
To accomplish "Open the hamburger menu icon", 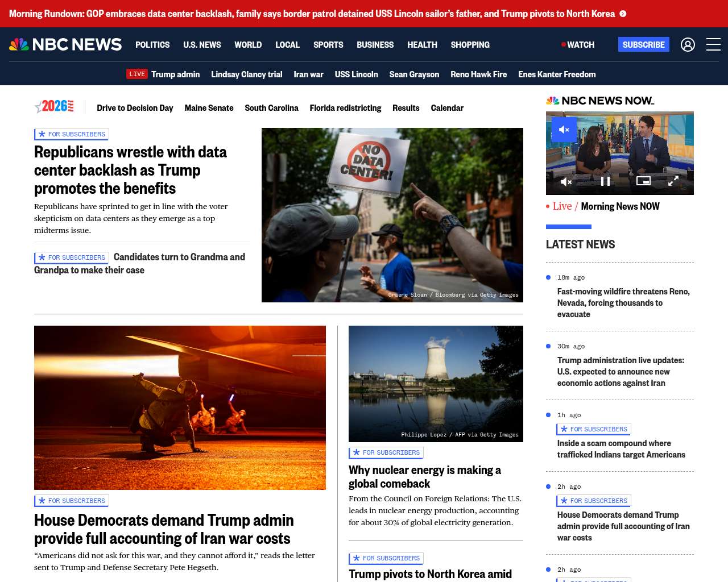I will pyautogui.click(x=713, y=44).
